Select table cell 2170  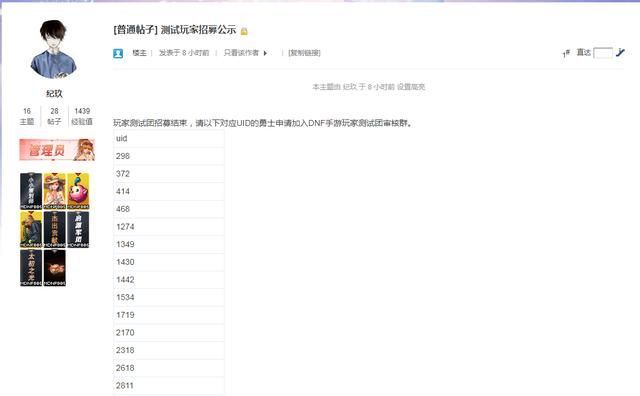click(169, 332)
